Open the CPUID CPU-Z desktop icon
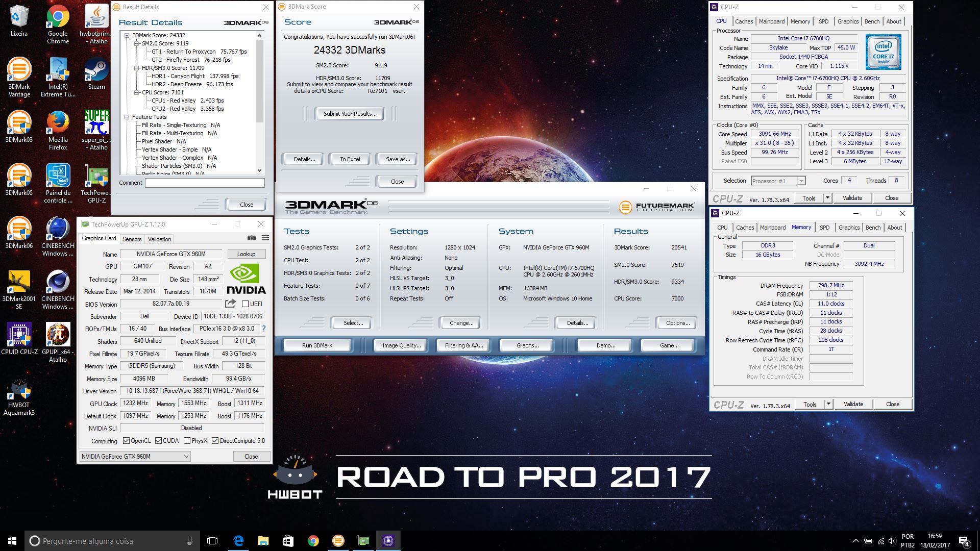Viewport: 980px width, 551px height. [19, 338]
